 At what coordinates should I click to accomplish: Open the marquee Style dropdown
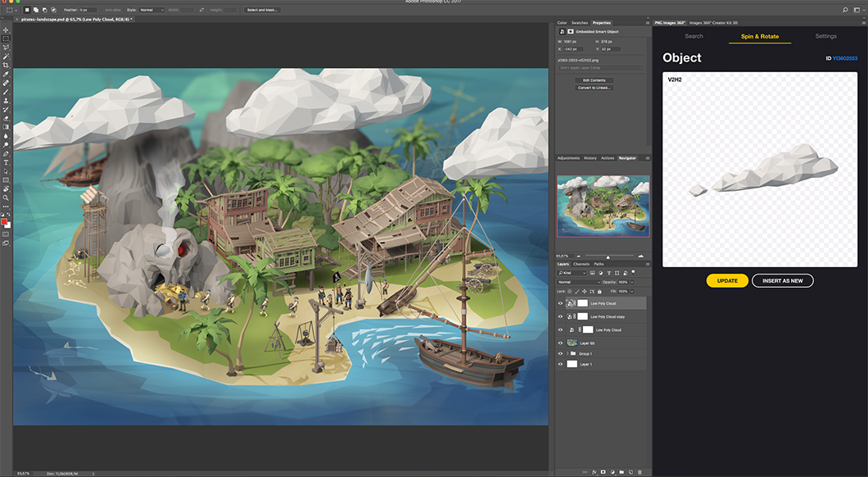click(x=151, y=10)
